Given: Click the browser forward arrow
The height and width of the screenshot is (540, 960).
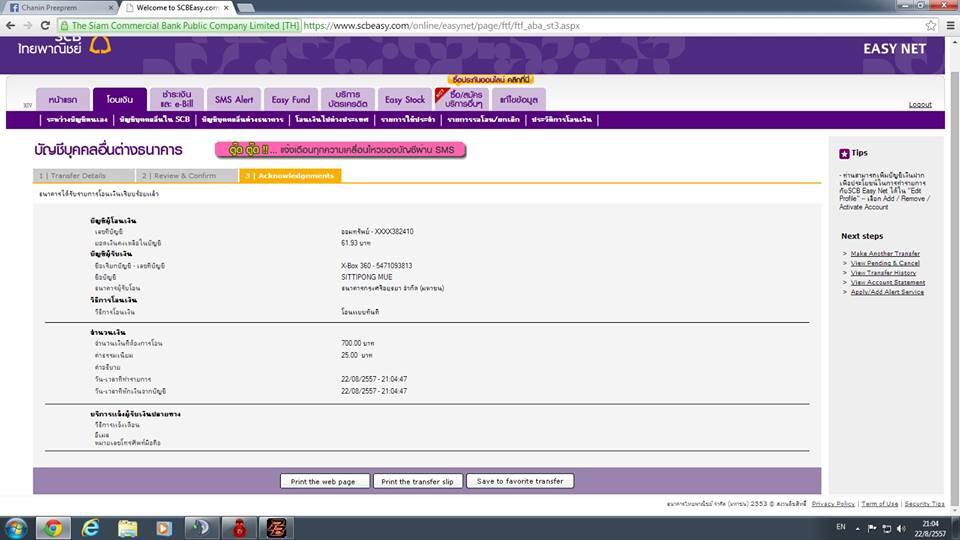Looking at the screenshot, I should pos(28,25).
